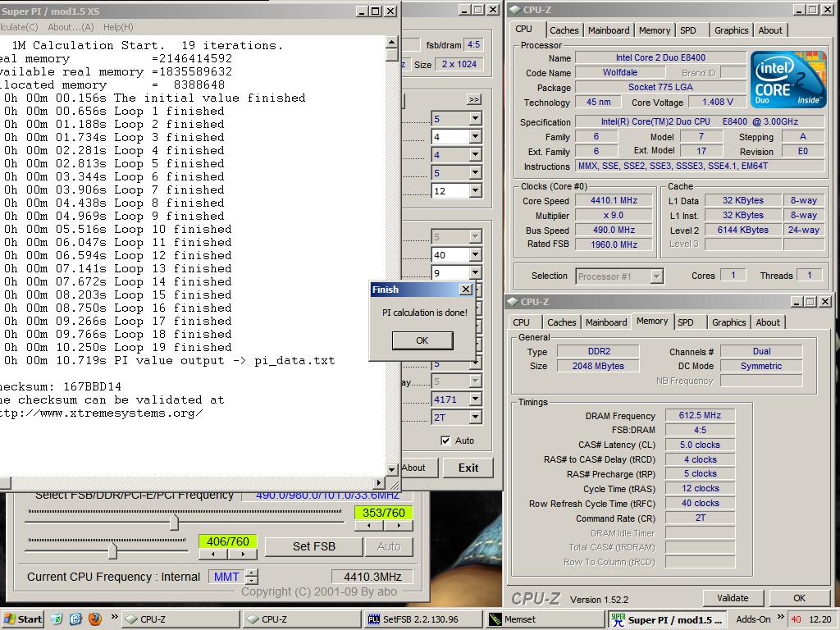840x630 pixels.
Task: Switch to SPD tab in bottom CPU-Z
Action: click(685, 322)
